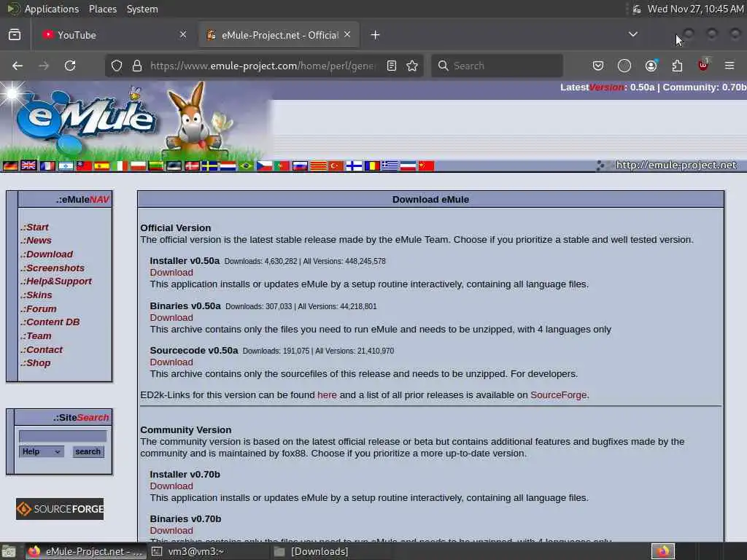Image resolution: width=747 pixels, height=560 pixels.
Task: Select the Chinese flag language icon
Action: [x=426, y=166]
